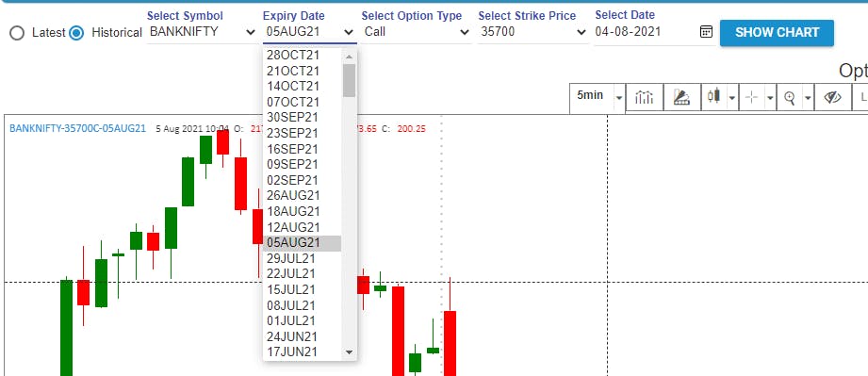Open the Select Symbol BANKNIFTY dropdown
Viewport: 868px width, 376px height.
(202, 32)
